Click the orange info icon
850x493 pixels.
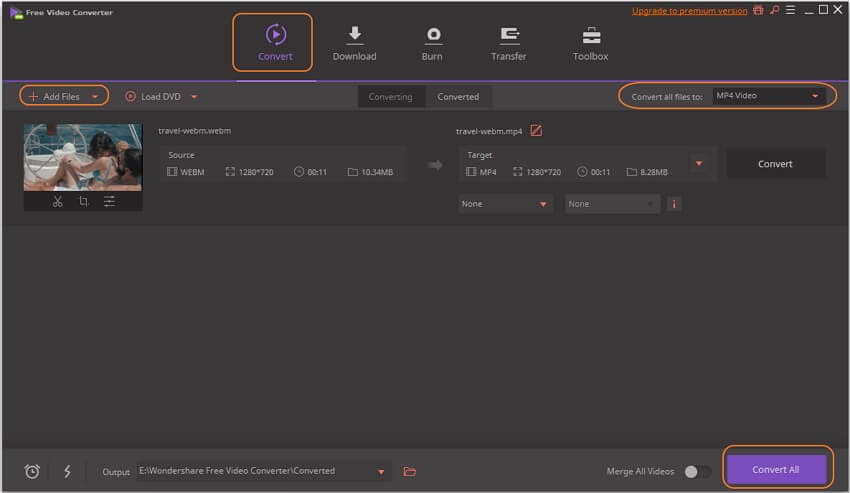[x=674, y=204]
